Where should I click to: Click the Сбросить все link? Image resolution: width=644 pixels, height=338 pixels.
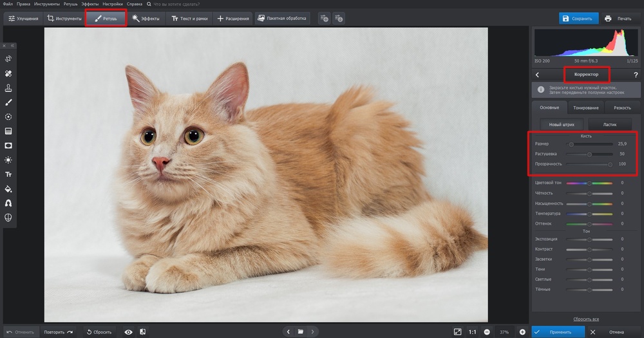click(x=586, y=319)
